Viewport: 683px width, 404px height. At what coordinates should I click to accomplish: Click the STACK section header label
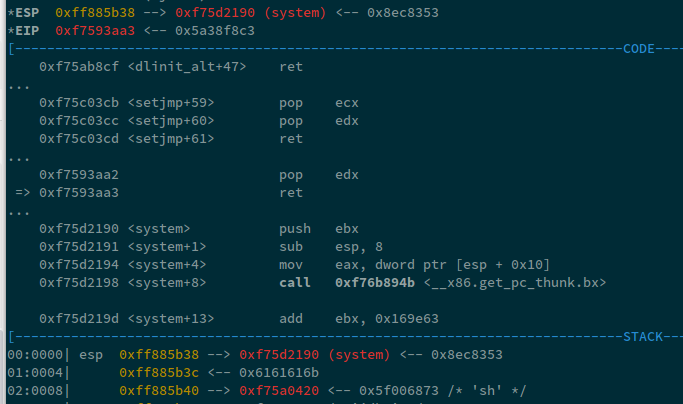(x=638, y=337)
